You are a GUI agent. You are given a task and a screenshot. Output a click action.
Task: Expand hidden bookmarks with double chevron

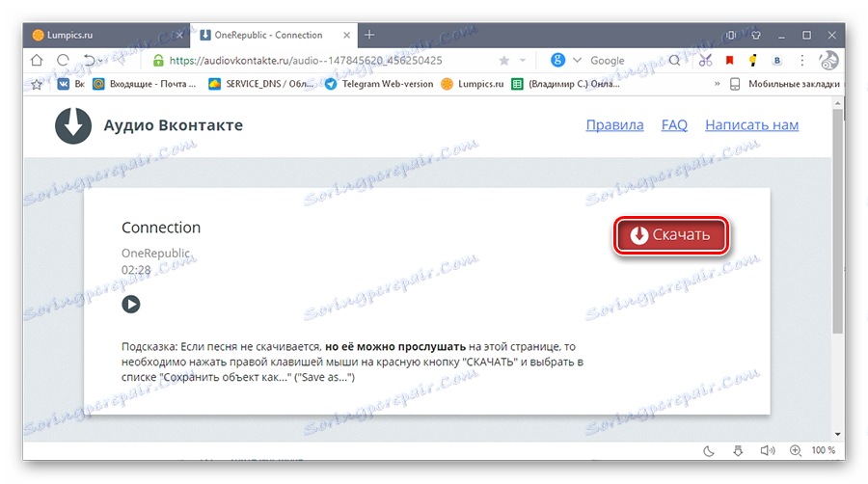pos(717,84)
